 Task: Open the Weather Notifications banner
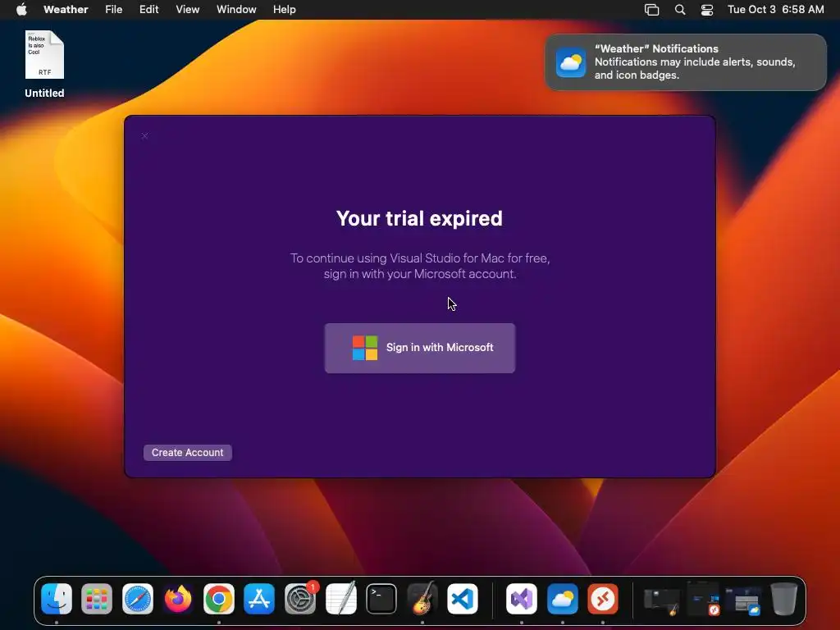click(x=686, y=62)
